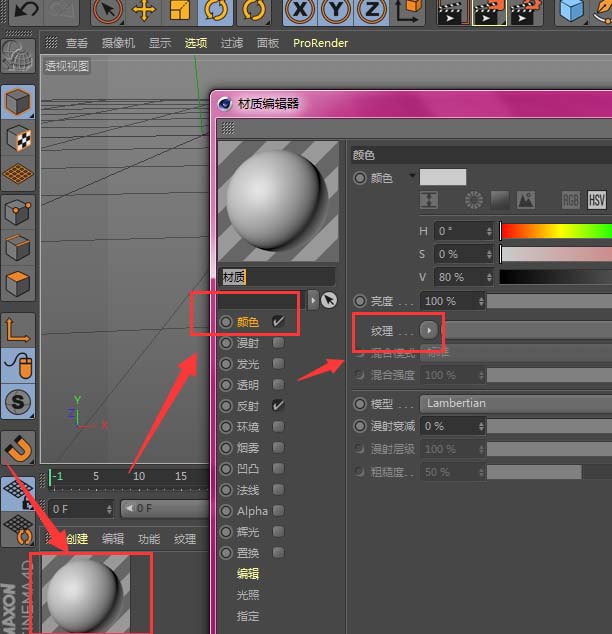This screenshot has height=634, width=612.
Task: Open the 创建 material manager menu
Action: tap(77, 539)
